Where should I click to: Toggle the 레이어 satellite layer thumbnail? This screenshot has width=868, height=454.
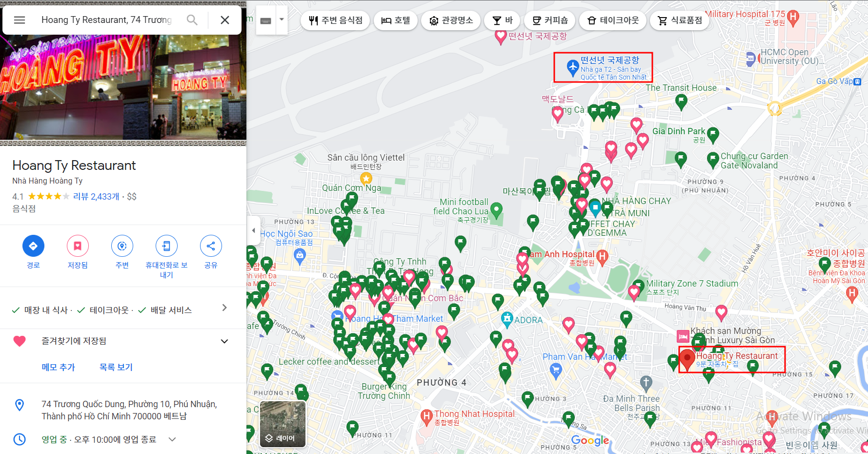coord(283,424)
